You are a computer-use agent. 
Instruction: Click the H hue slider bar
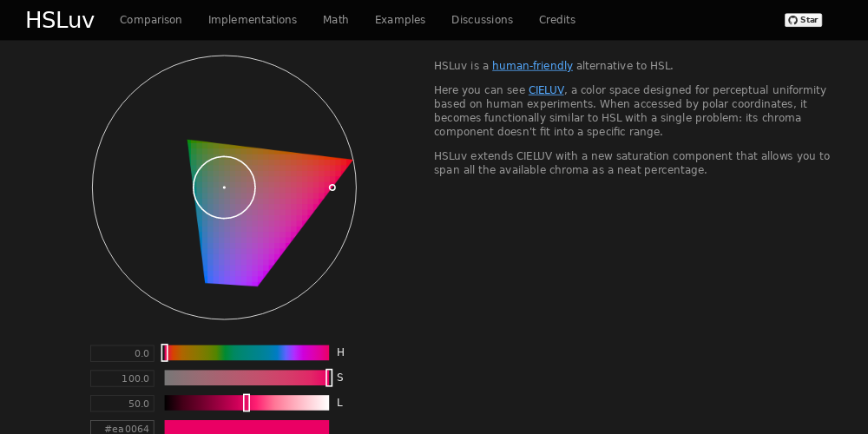(x=247, y=352)
